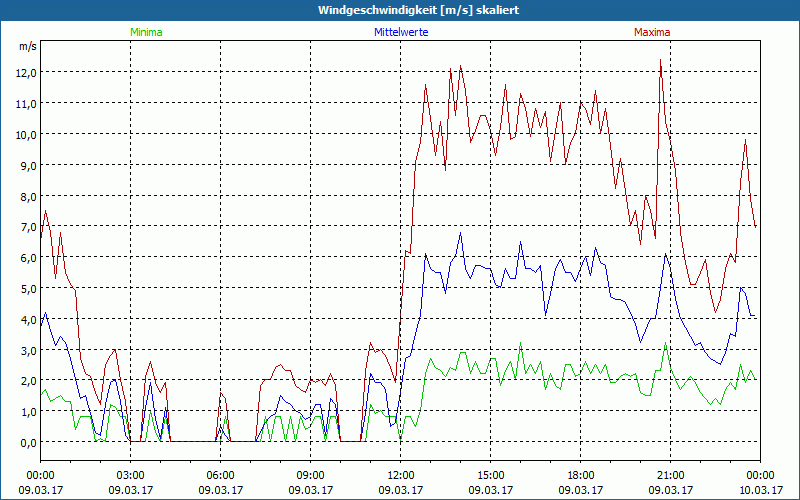The image size is (800, 500).
Task: Click the 03:00 time axis label
Action: point(131,475)
